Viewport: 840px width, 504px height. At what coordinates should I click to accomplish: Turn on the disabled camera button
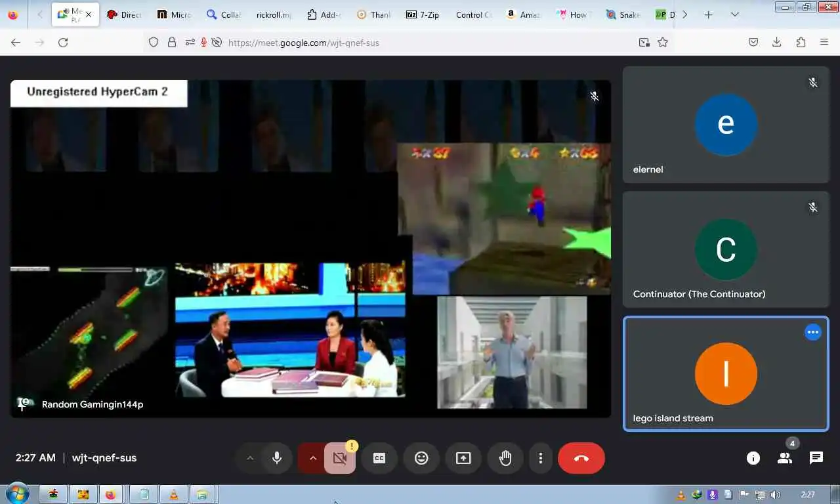(x=339, y=458)
